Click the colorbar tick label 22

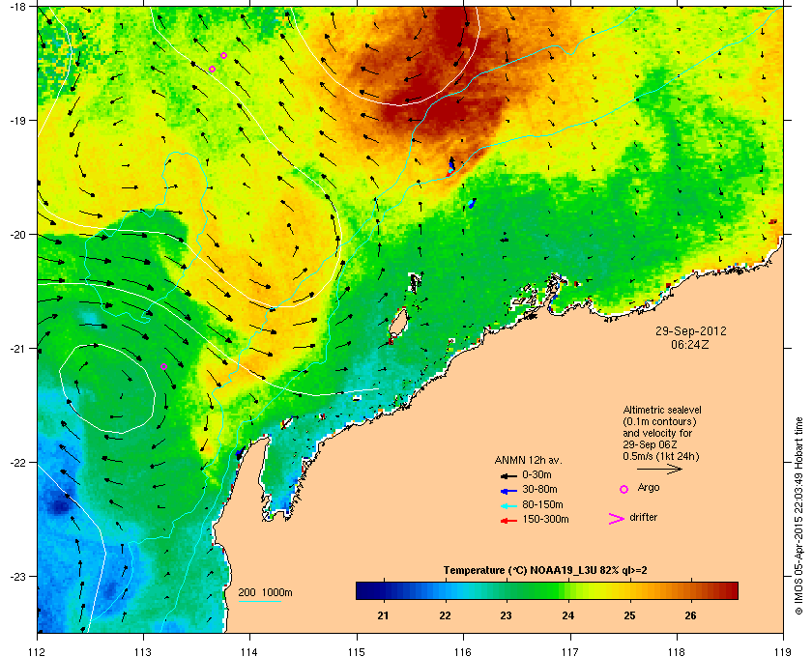coord(445,615)
